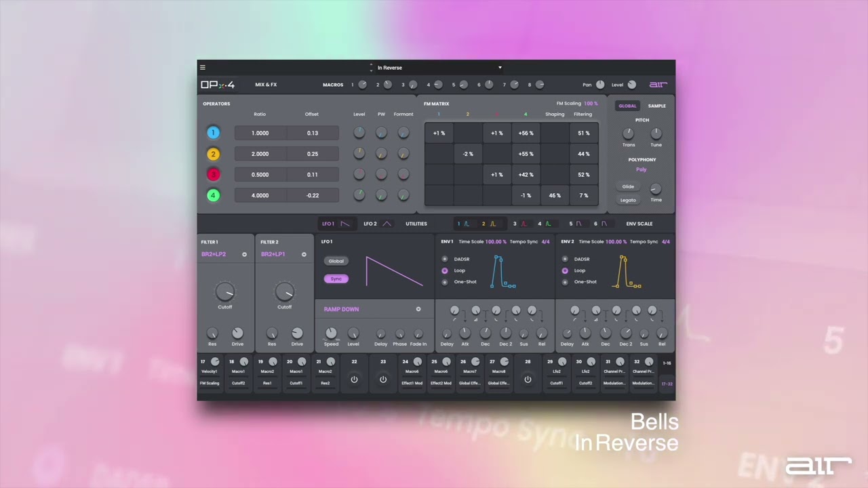Adjust the Pitch Tune knob
The height and width of the screenshot is (488, 868).
coord(656,134)
